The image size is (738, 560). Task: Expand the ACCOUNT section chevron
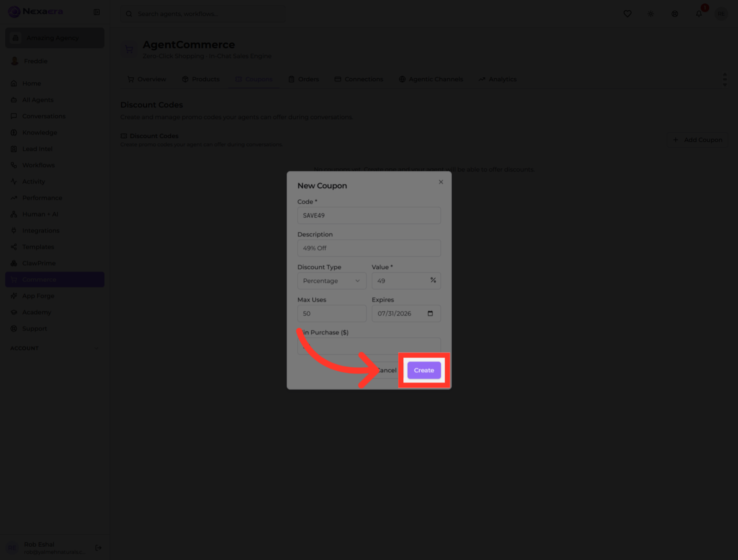[96, 348]
